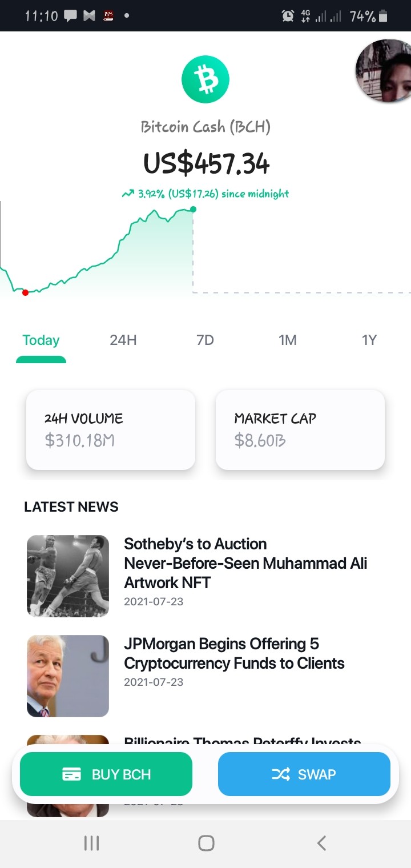The width and height of the screenshot is (411, 868).
Task: Go back with Android back arrow
Action: (321, 843)
